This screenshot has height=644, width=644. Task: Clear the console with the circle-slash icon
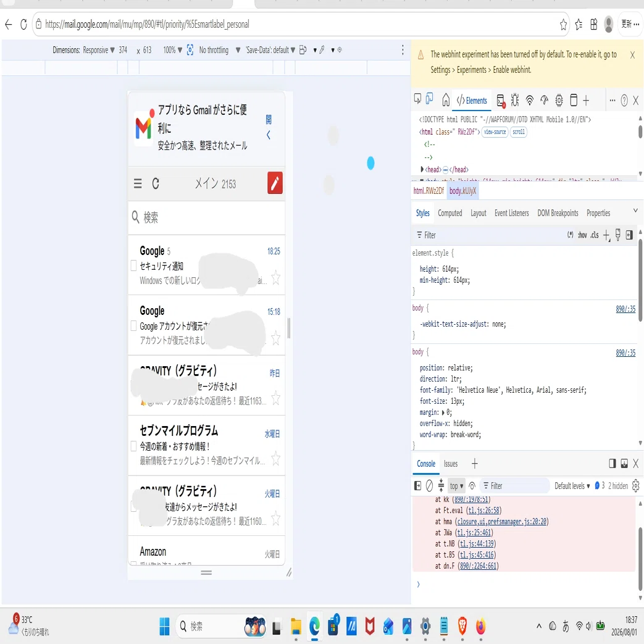coord(429,486)
